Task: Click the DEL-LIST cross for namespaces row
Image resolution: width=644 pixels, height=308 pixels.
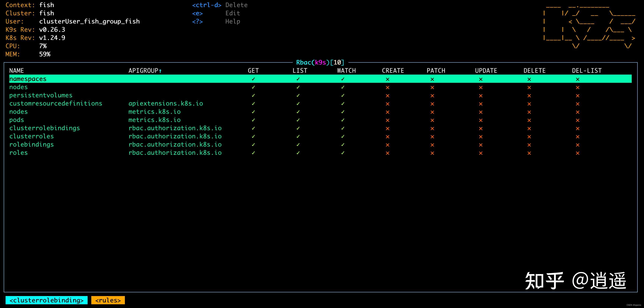Action: pos(577,79)
